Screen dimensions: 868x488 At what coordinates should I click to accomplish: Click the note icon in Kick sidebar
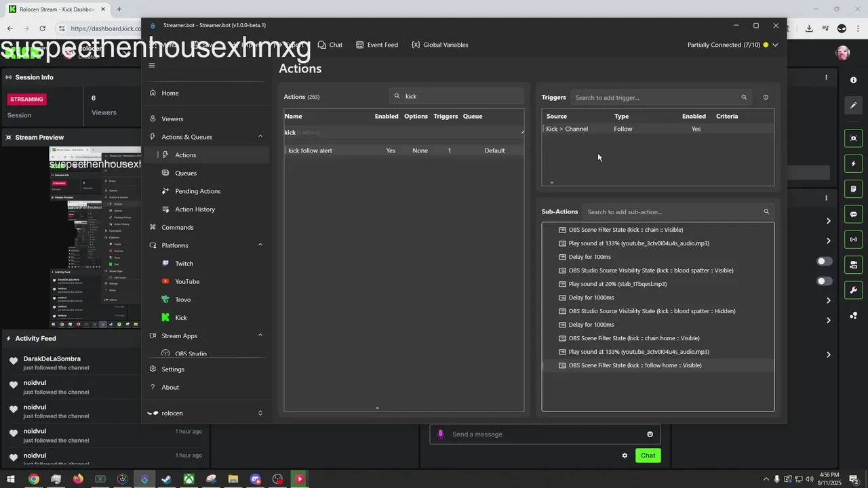click(x=853, y=188)
